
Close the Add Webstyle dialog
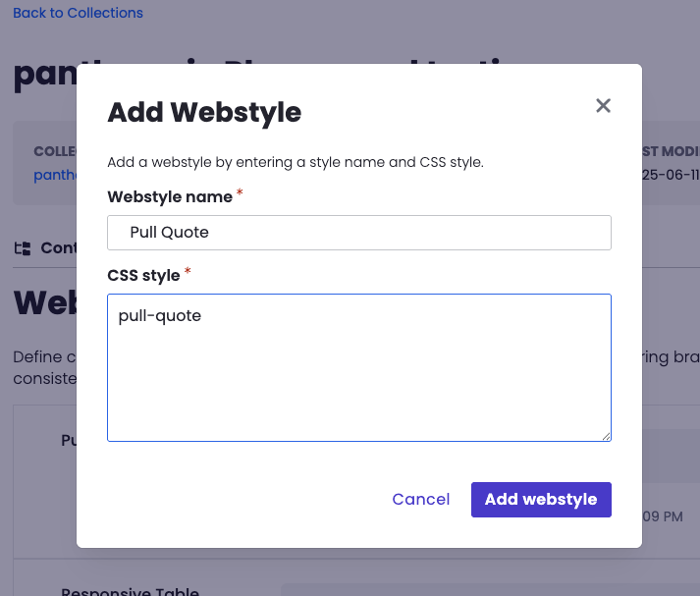[x=603, y=106]
